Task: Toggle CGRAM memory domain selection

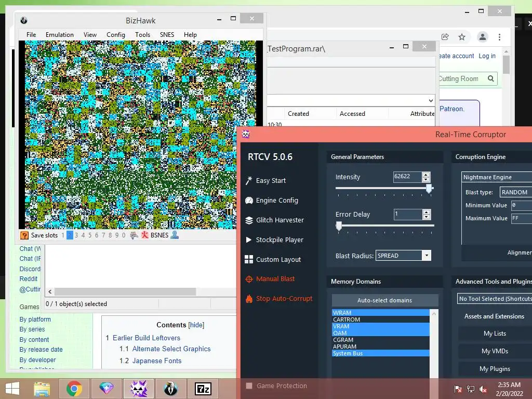Action: (x=381, y=340)
